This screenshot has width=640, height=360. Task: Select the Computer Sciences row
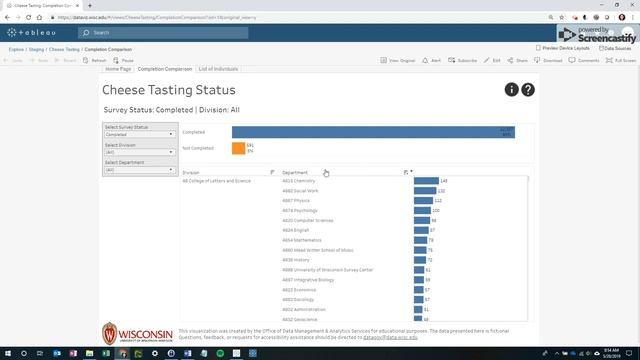(308, 220)
